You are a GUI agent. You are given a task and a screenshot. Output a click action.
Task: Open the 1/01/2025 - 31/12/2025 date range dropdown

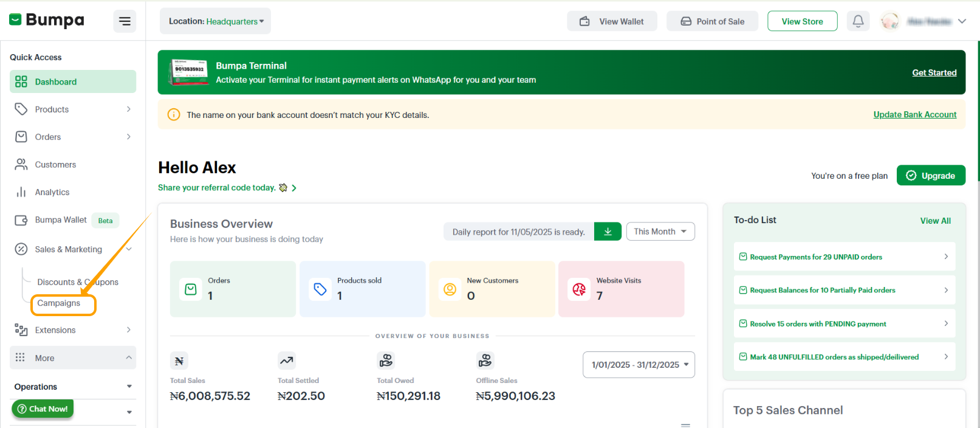[x=639, y=365]
